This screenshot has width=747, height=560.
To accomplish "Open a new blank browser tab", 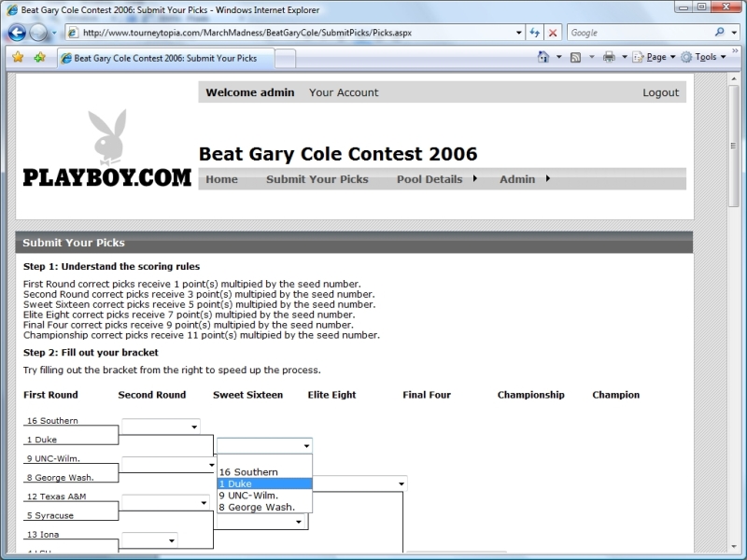I will (x=285, y=59).
